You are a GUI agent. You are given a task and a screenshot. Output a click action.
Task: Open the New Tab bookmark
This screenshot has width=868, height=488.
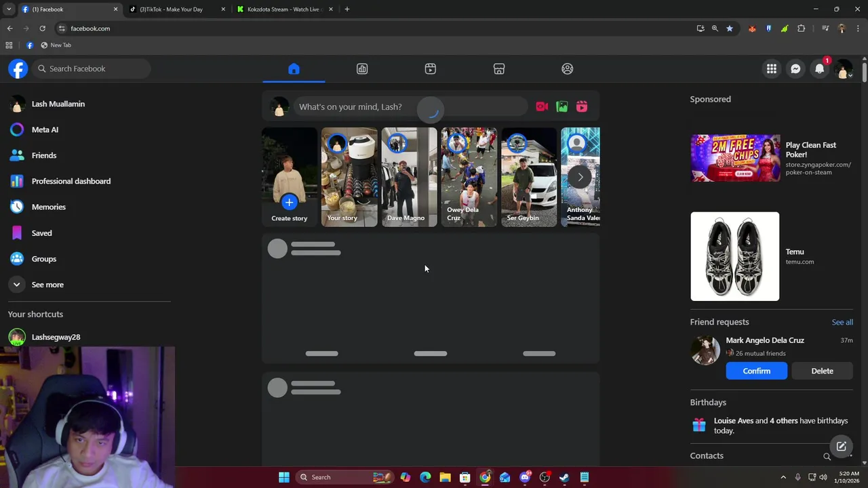pyautogui.click(x=56, y=45)
